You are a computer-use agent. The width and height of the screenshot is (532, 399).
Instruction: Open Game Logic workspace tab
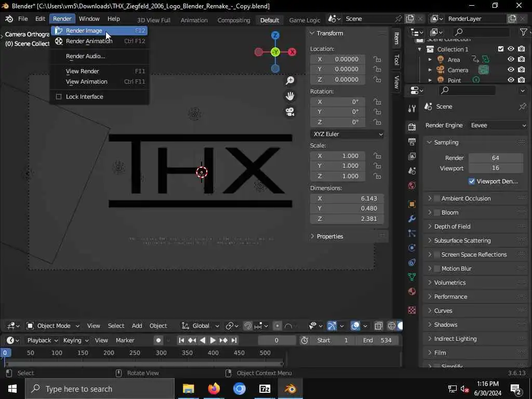[x=304, y=20]
